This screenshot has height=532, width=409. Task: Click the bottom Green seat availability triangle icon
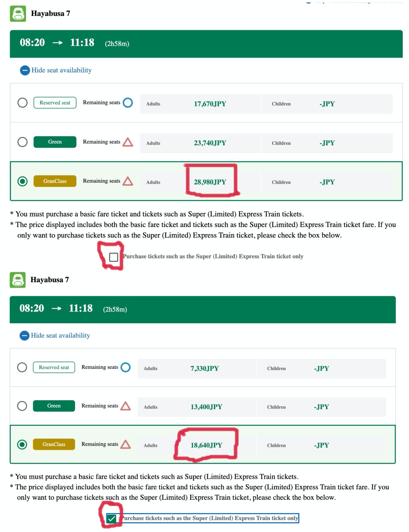(x=126, y=406)
